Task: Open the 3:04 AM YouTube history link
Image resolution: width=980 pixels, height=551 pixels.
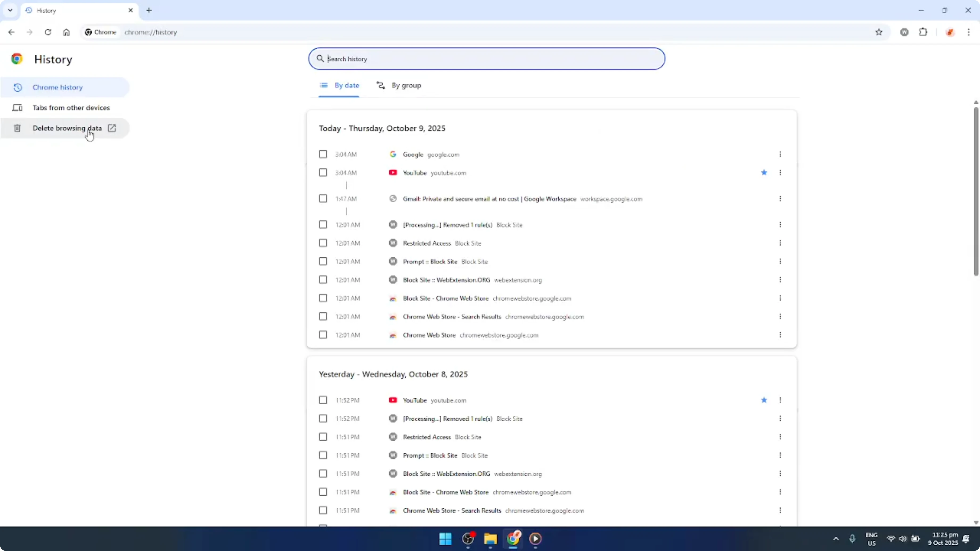Action: 415,173
